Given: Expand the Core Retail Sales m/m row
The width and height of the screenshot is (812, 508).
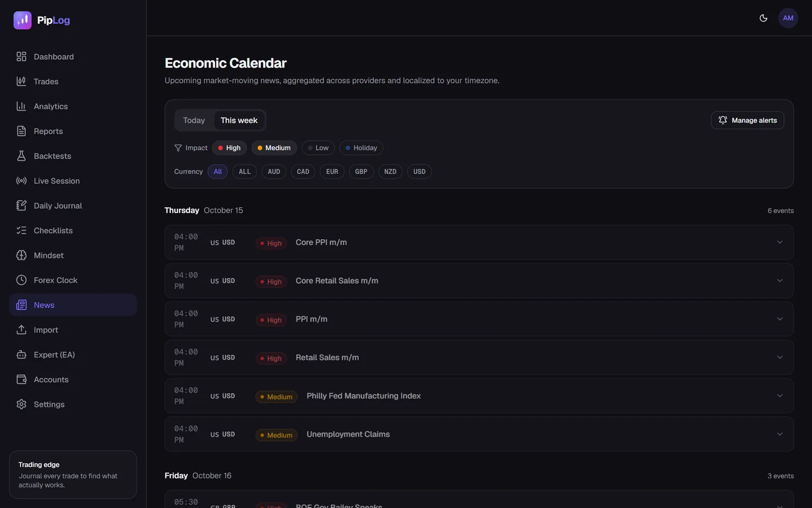Looking at the screenshot, I should [479, 280].
